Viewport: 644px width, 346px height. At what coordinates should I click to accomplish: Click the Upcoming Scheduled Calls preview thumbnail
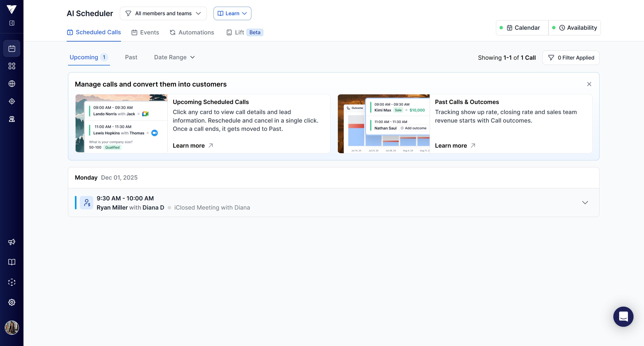[x=121, y=123]
